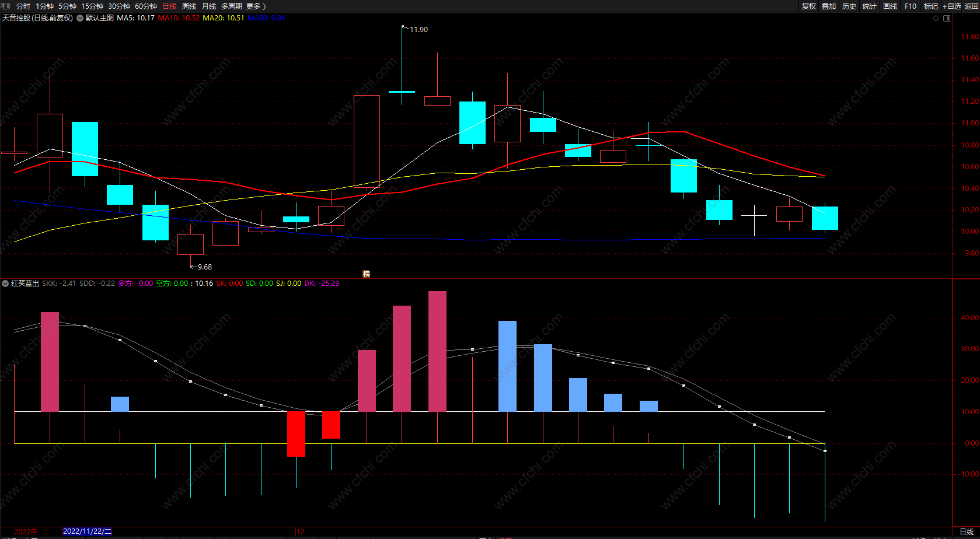The width and height of the screenshot is (980, 539).
Task: Click the 空方: 0.00 value
Action: click(172, 283)
